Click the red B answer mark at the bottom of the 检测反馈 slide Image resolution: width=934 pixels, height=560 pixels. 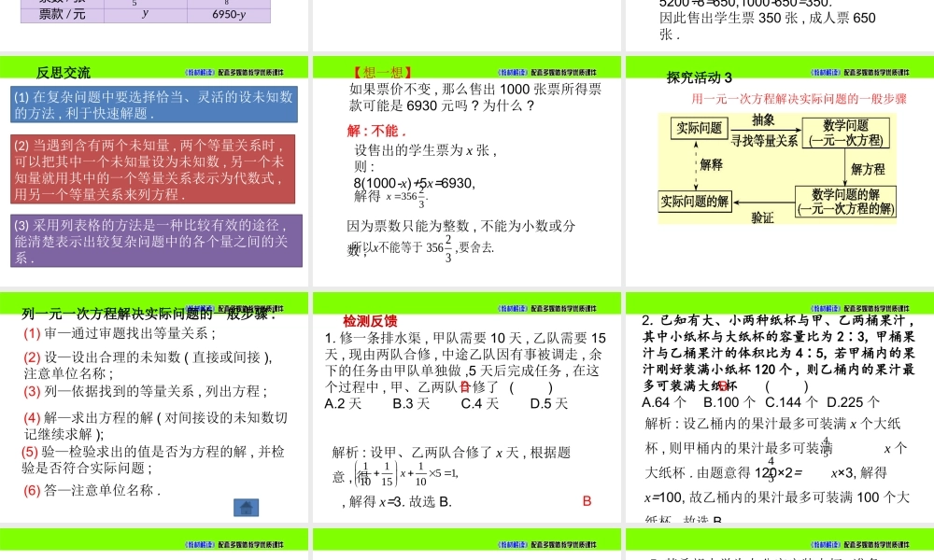(587, 501)
